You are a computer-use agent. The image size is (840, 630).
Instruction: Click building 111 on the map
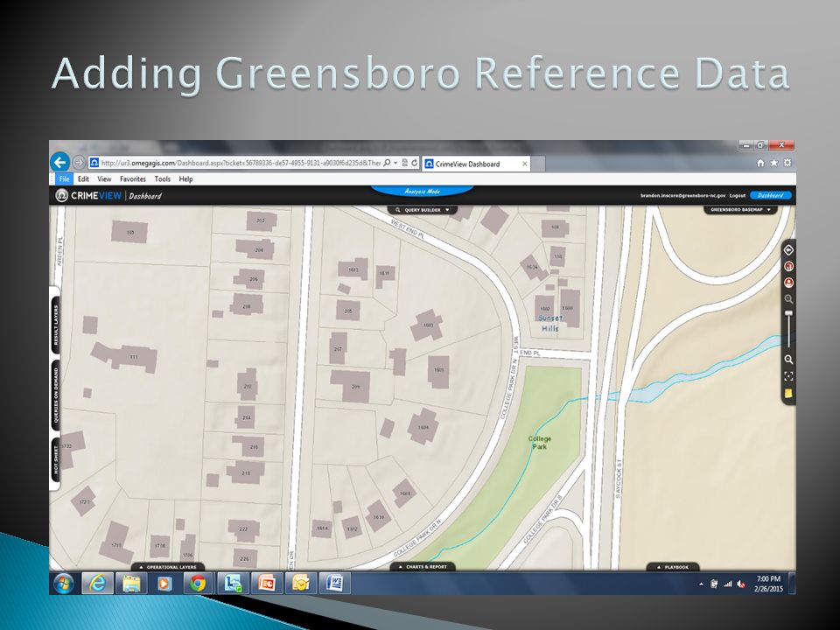click(x=133, y=357)
